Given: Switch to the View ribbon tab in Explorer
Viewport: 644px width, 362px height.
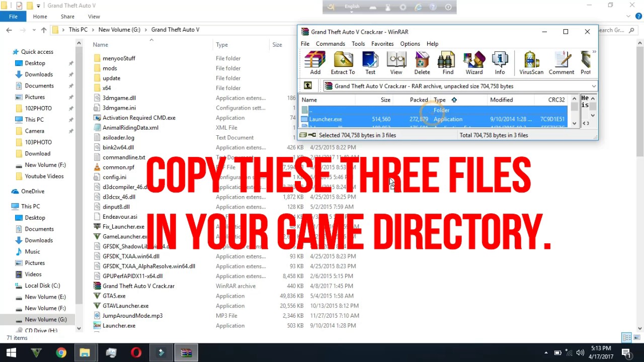Looking at the screenshot, I should tap(94, 17).
